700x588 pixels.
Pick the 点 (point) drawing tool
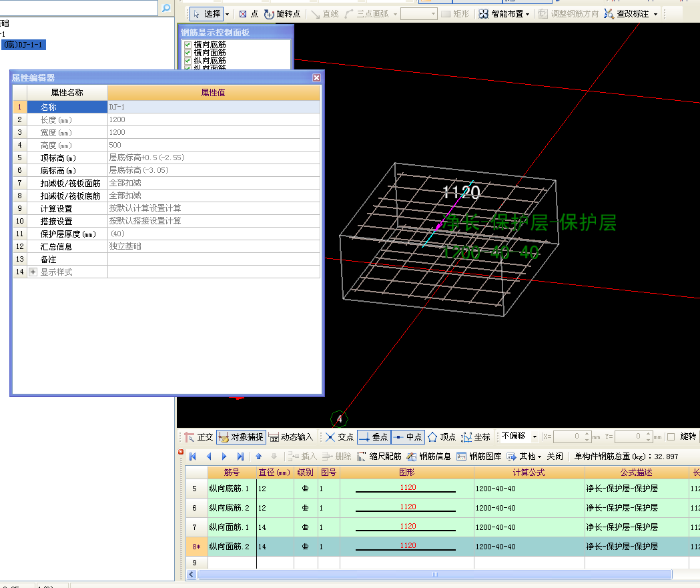[249, 14]
